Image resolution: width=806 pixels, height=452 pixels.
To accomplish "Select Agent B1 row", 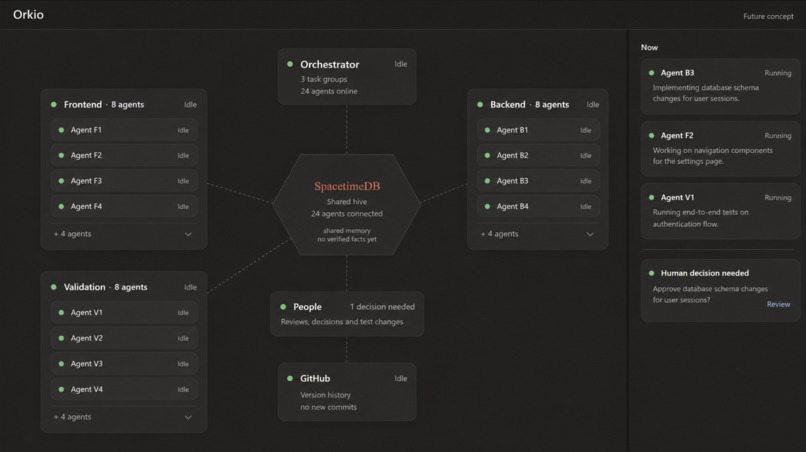I will pyautogui.click(x=538, y=130).
